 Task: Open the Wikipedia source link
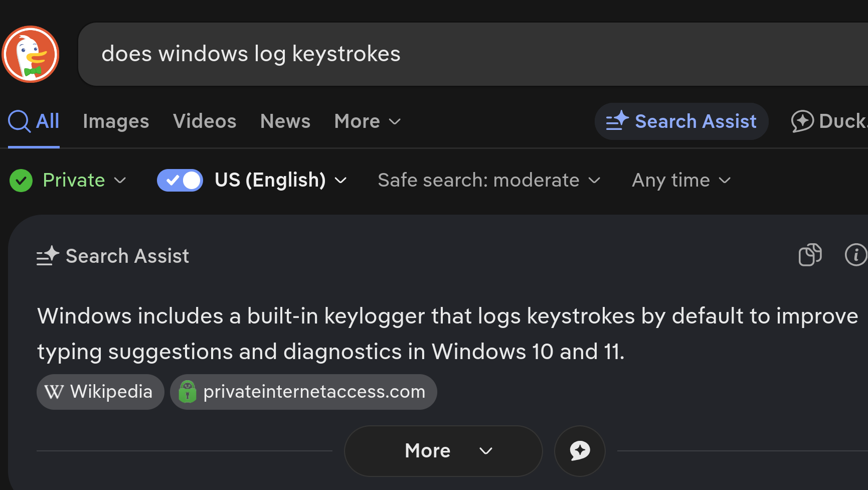pos(100,392)
